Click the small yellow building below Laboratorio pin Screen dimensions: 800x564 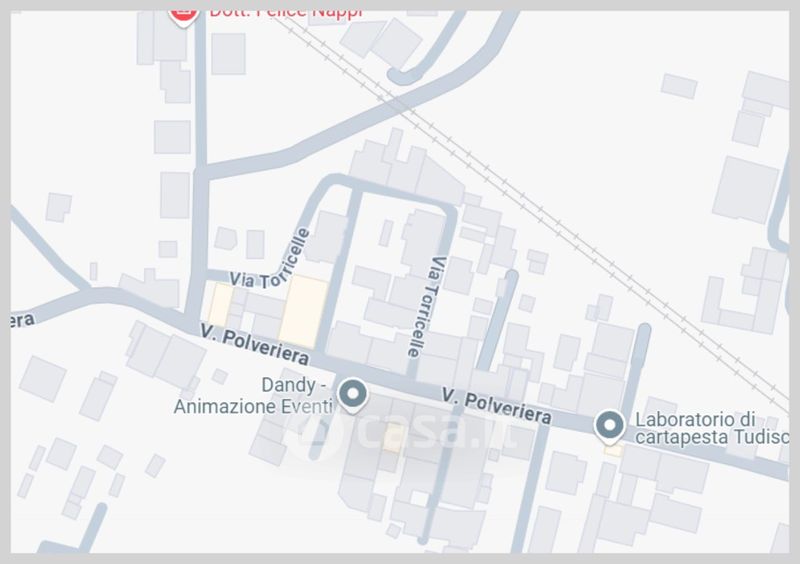(613, 450)
